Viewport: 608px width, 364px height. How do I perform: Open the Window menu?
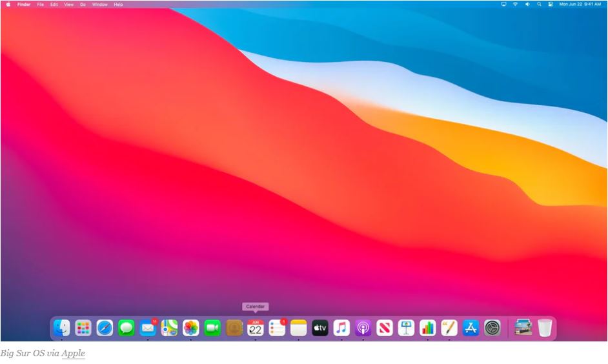coord(99,5)
